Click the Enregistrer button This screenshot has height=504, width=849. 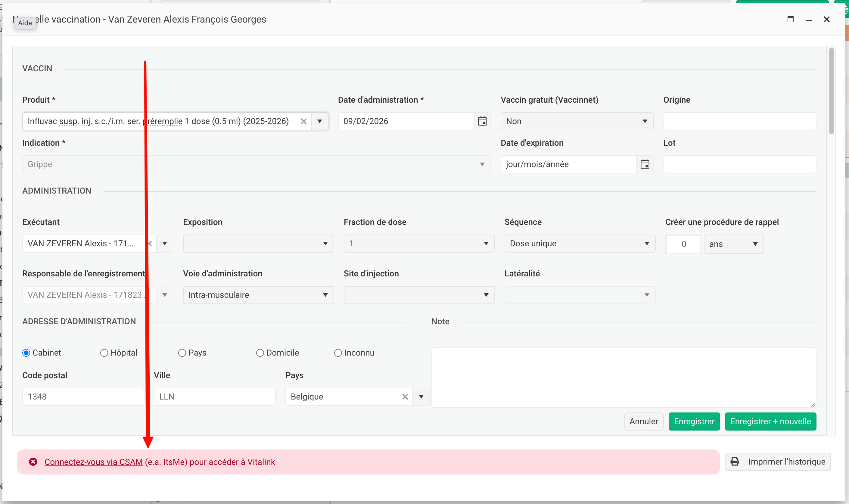click(694, 421)
